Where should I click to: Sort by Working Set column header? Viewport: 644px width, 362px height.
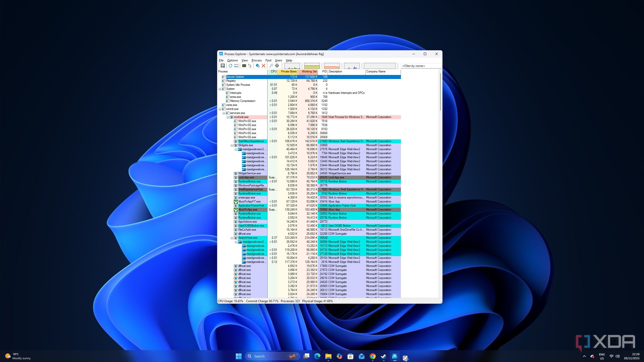tap(309, 71)
